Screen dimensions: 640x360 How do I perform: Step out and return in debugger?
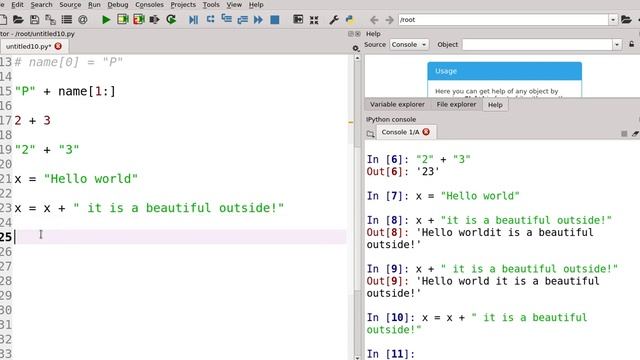(242, 19)
